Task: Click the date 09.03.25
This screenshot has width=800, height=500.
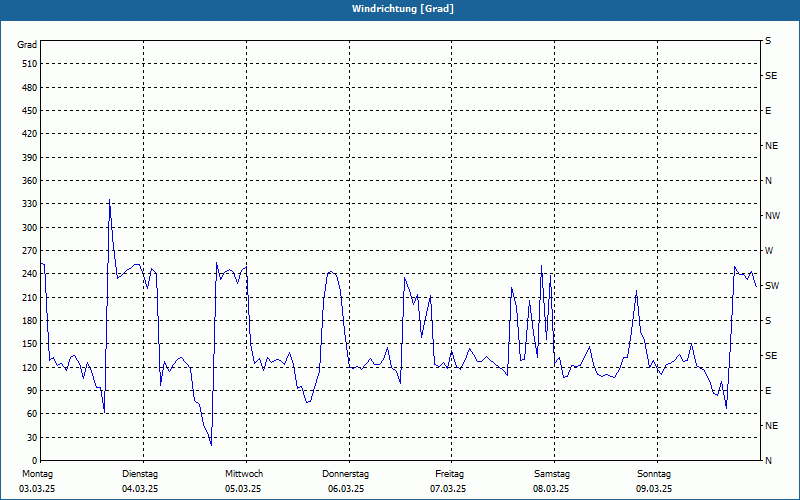Action: point(654,489)
